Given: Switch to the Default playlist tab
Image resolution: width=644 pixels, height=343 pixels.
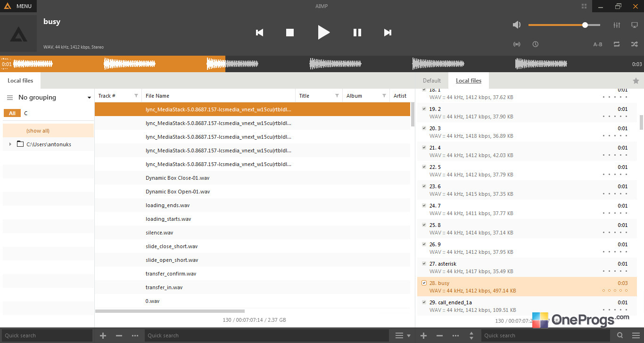Looking at the screenshot, I should pos(432,81).
